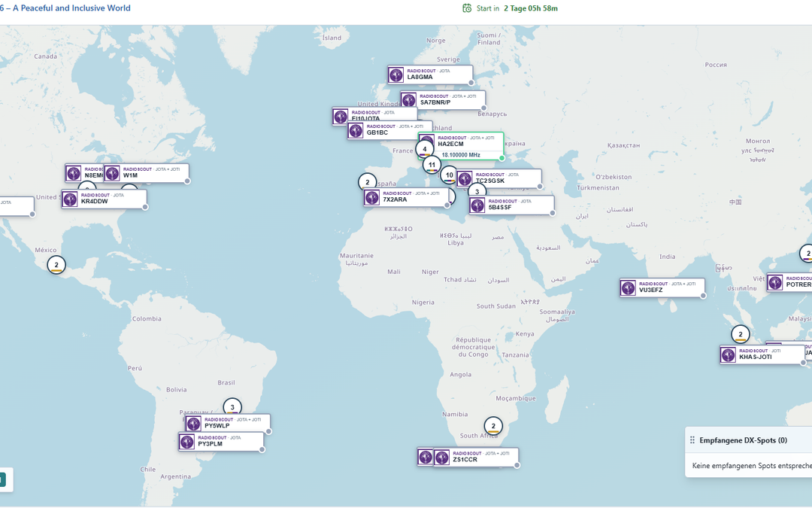The width and height of the screenshot is (812, 508).
Task: Click the KR4DDW scout logo
Action: pyautogui.click(x=70, y=199)
